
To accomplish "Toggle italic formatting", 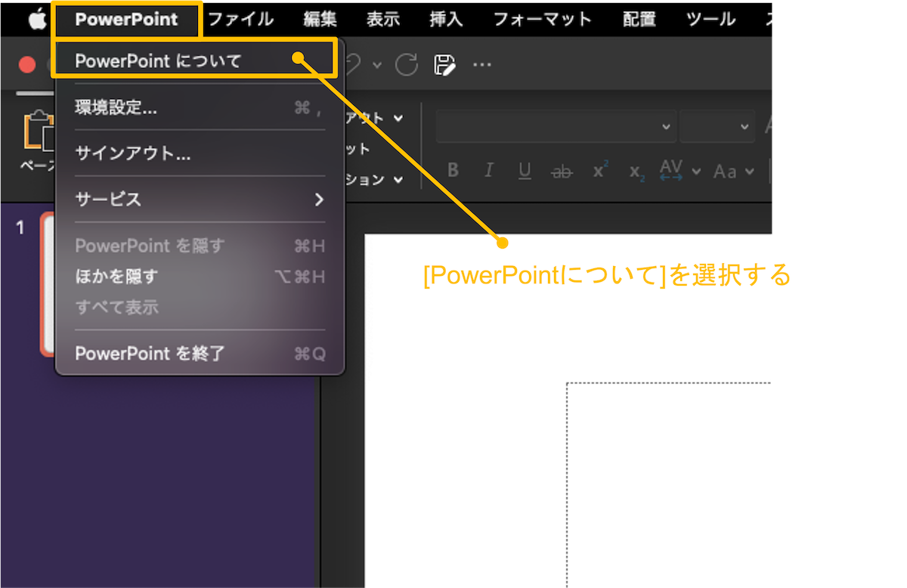I will coord(488,171).
